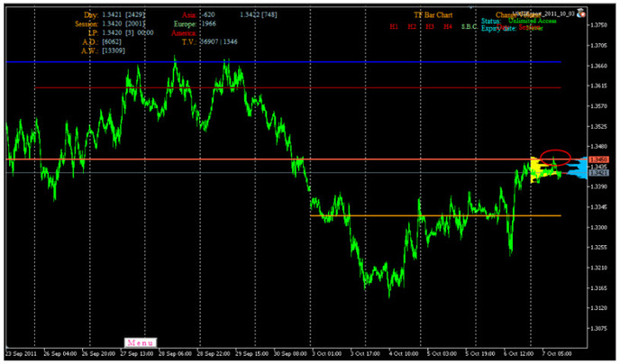The image size is (620, 364).
Task: Click the TF Bar Chart heading
Action: 433,15
